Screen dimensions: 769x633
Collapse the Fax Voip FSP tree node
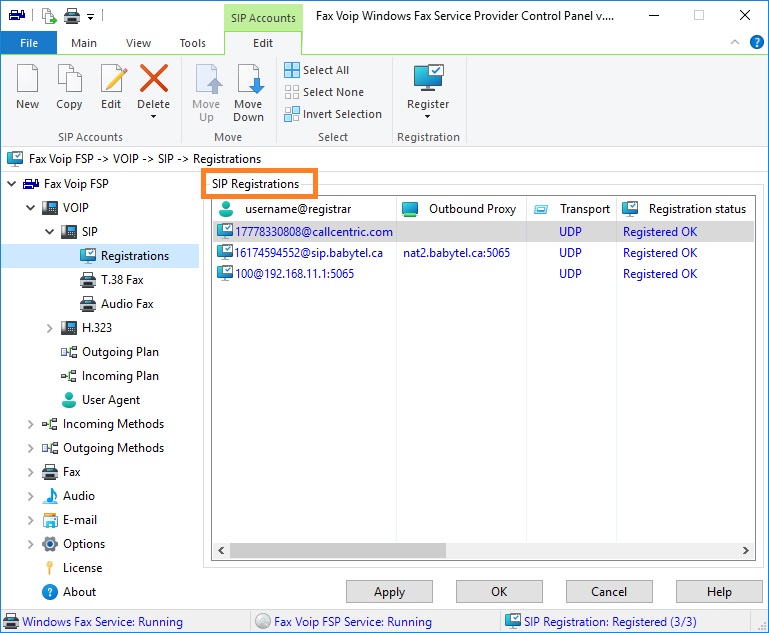pos(12,184)
